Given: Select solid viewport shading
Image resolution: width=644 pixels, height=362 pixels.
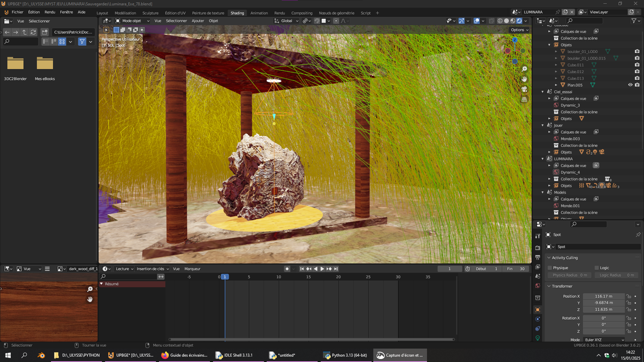Looking at the screenshot, I should pos(507,21).
